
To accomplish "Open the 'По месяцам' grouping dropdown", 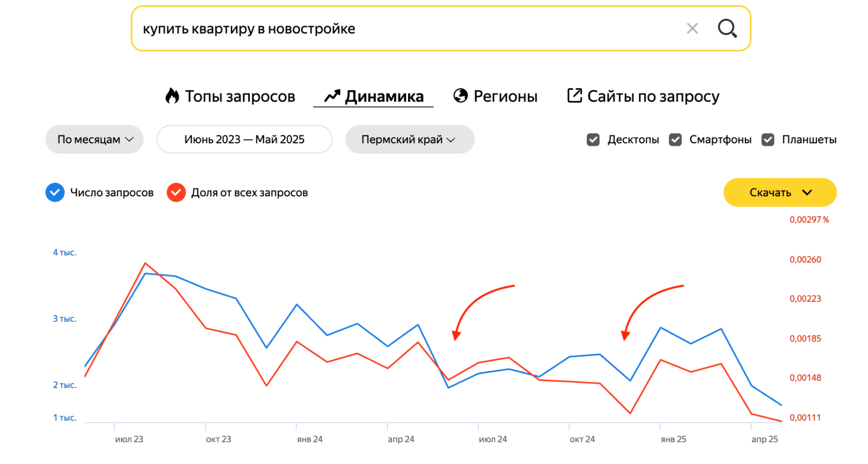I will 94,139.
